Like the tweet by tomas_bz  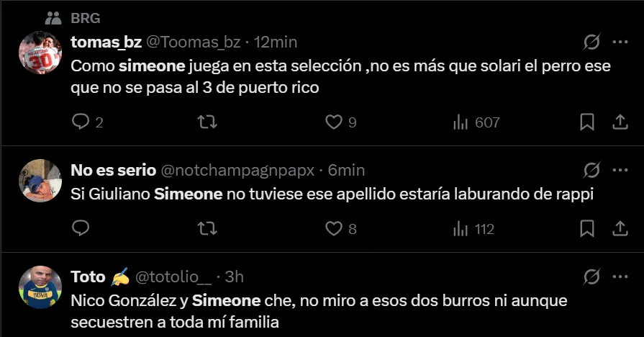click(x=333, y=122)
